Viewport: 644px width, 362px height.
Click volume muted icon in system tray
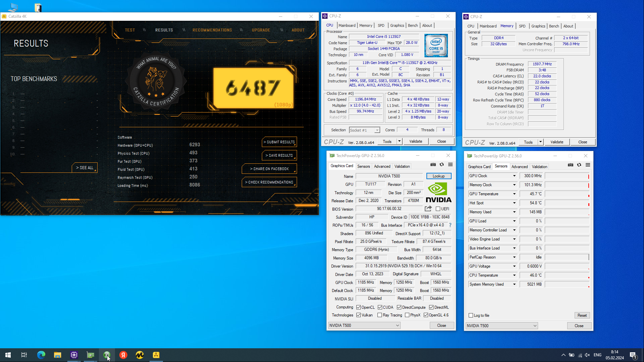(587, 355)
